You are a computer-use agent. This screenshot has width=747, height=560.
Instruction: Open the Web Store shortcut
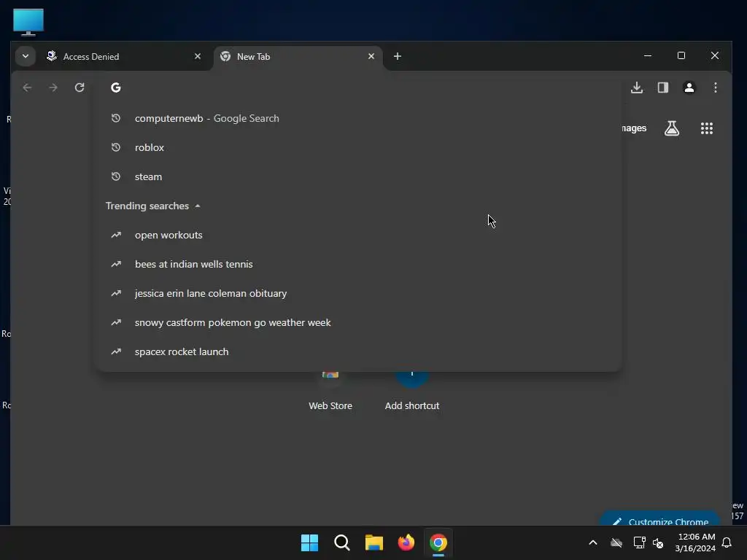point(330,392)
